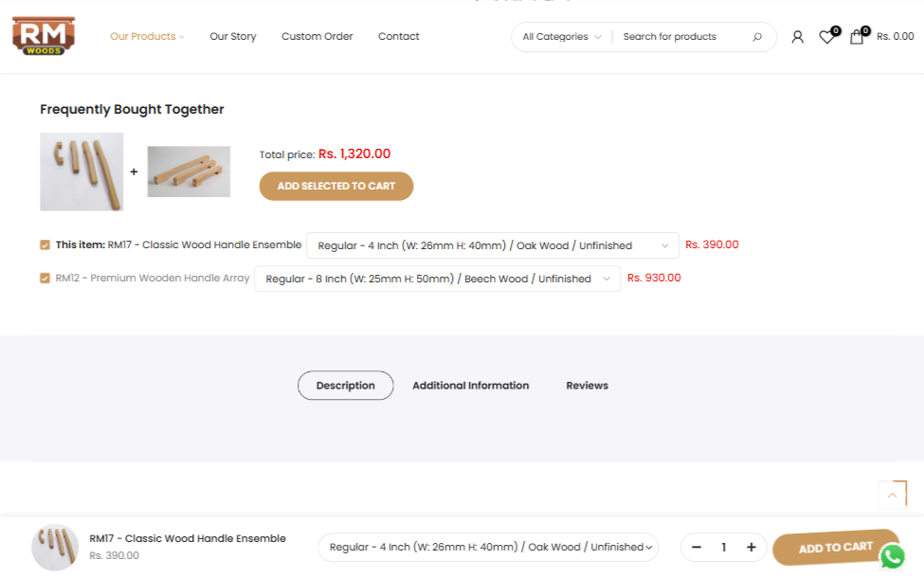This screenshot has width=924, height=578.
Task: Open the Custom Order page link
Action: click(317, 36)
